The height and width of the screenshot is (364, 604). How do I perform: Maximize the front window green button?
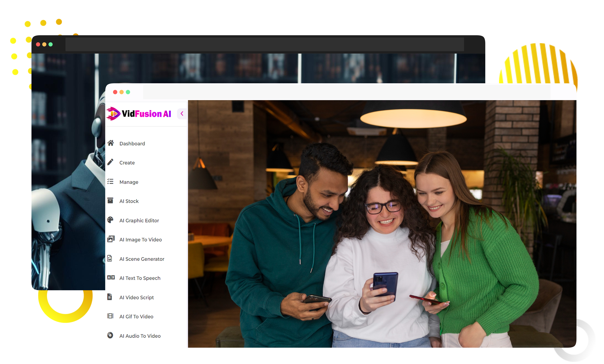(x=128, y=92)
